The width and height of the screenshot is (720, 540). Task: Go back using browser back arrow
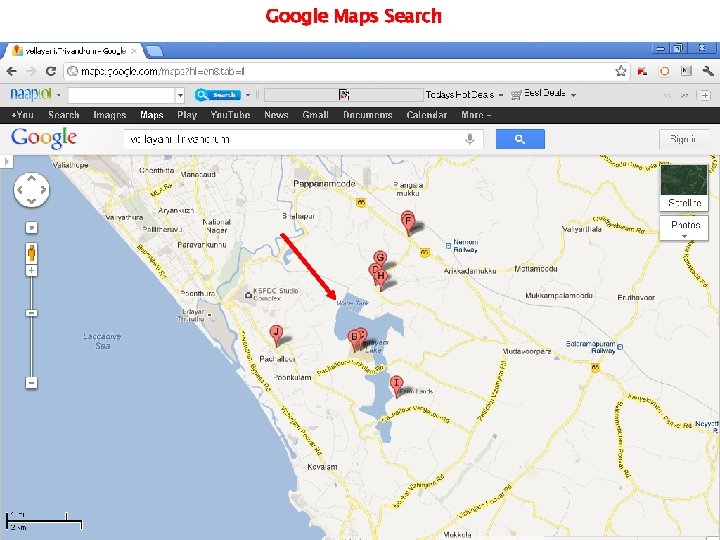(x=11, y=71)
